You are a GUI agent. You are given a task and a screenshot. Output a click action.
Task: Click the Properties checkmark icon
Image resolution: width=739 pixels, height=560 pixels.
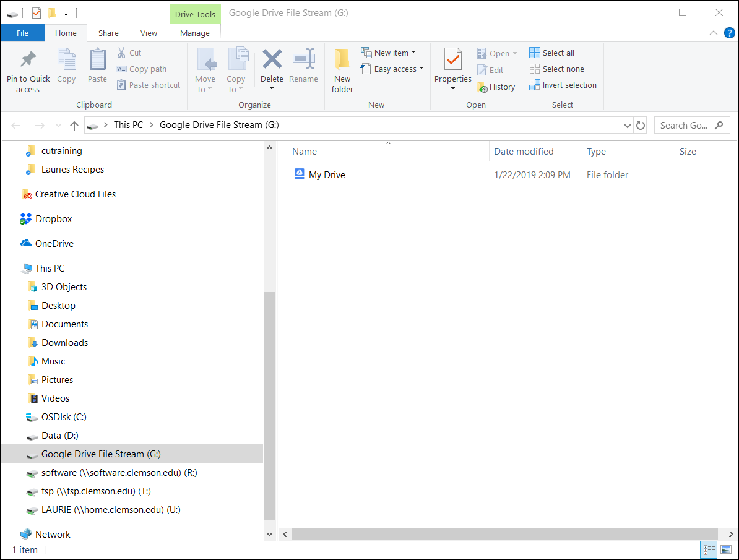tap(453, 59)
